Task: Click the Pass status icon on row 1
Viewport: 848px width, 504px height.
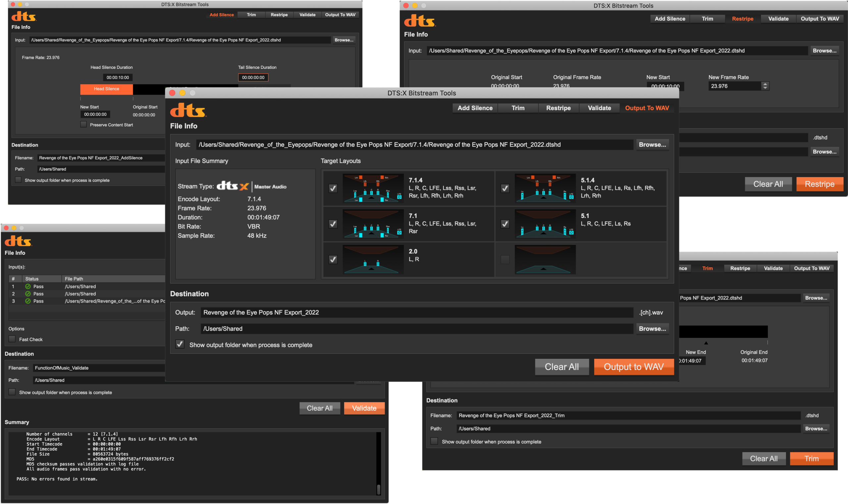Action: (28, 286)
